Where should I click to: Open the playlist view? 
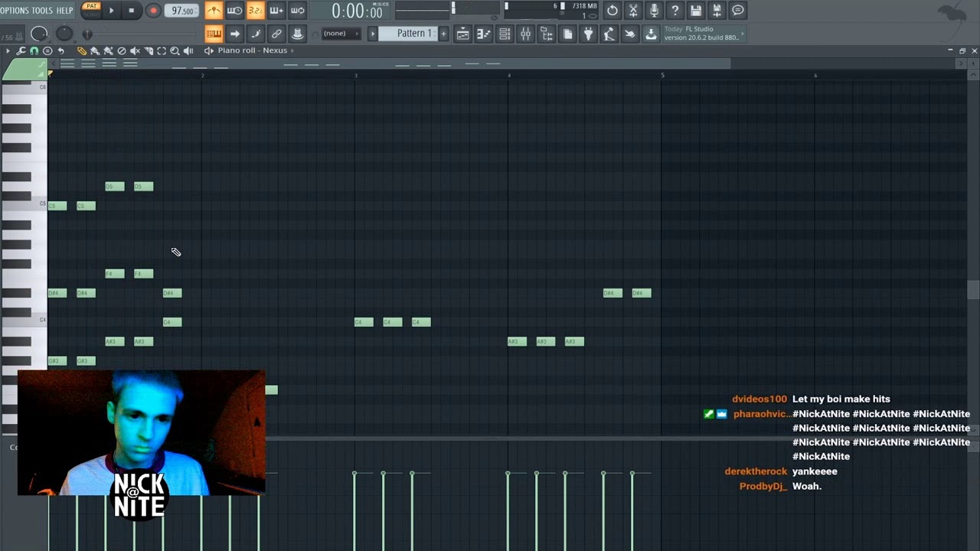point(463,34)
